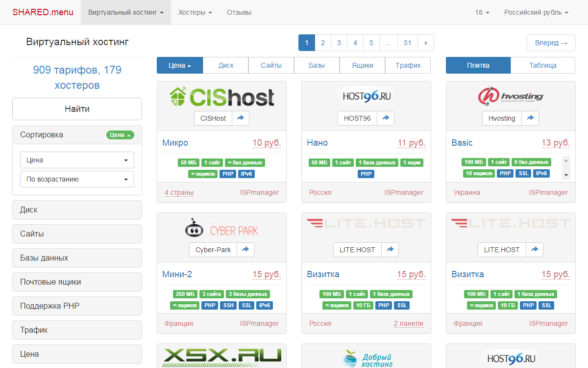The height and width of the screenshot is (368, 588).
Task: Click the Cyber-Park name button
Action: 213,250
